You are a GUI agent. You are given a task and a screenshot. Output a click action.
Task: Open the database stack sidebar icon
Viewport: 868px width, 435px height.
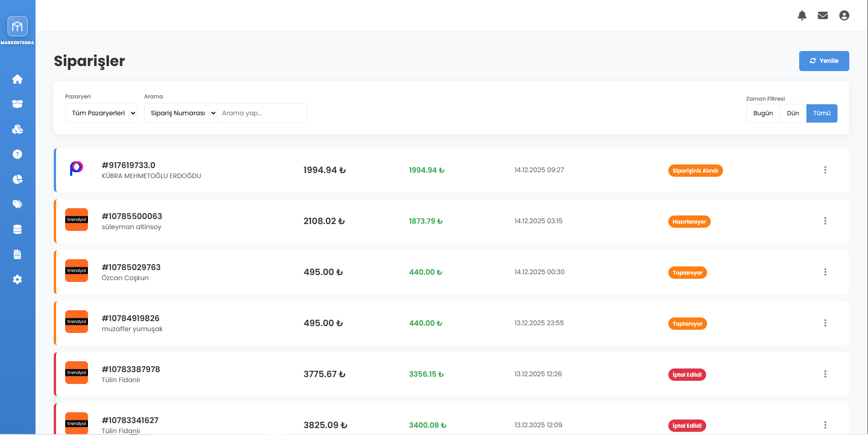coord(17,230)
